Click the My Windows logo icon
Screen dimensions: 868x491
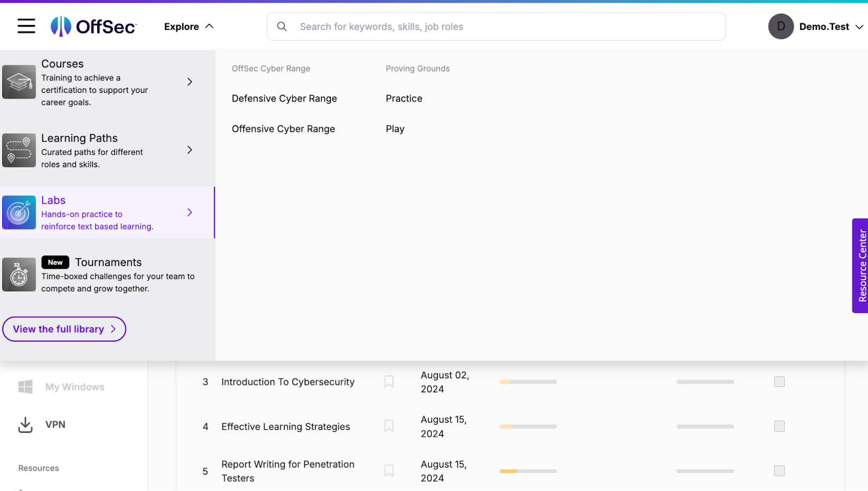point(25,387)
